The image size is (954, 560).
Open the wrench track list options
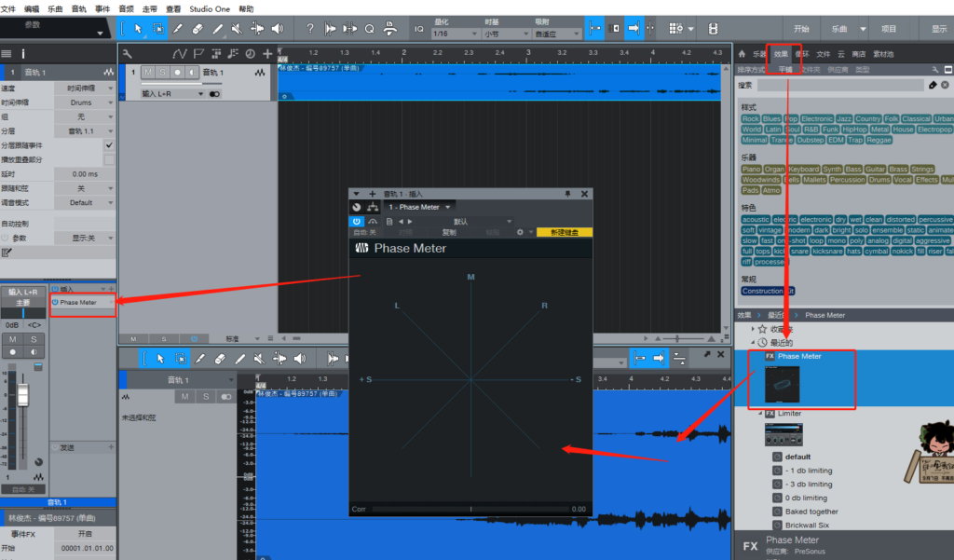(x=127, y=53)
